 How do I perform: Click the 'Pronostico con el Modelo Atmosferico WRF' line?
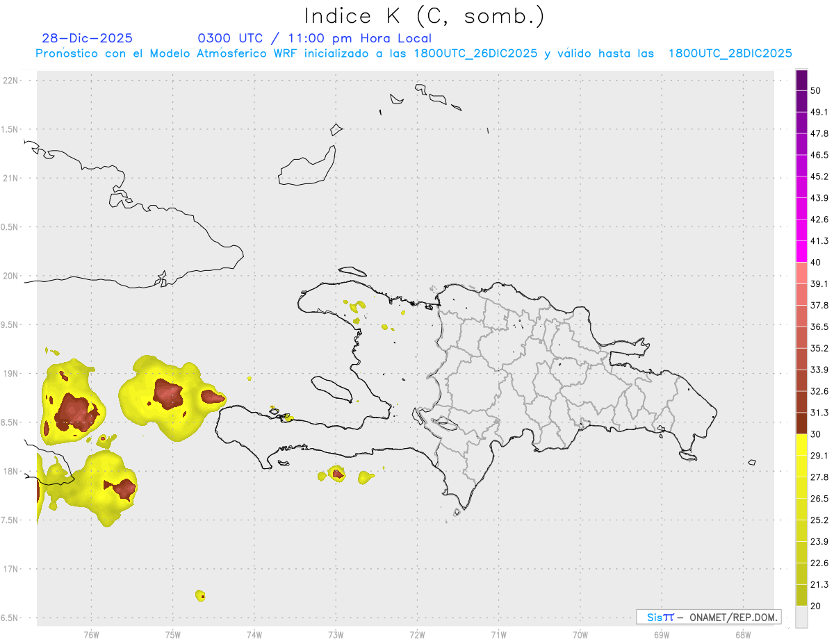pos(414,53)
